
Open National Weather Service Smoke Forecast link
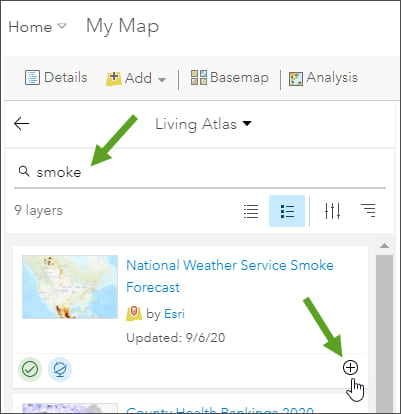click(x=230, y=276)
